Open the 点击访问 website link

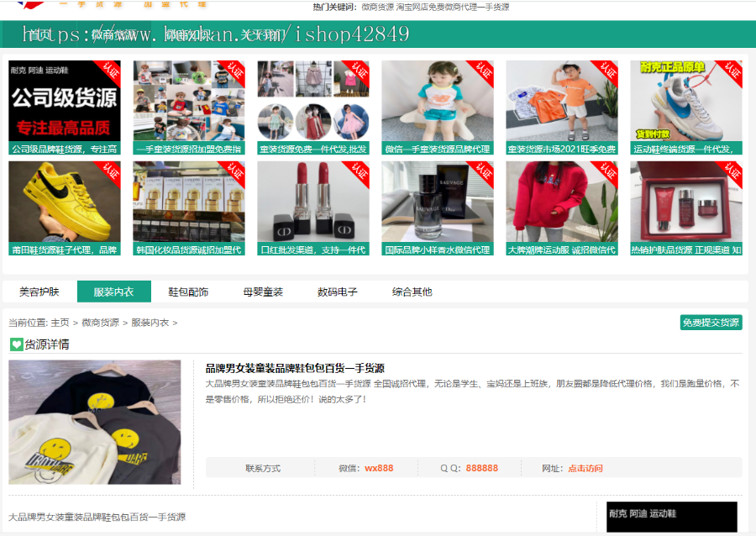(585, 468)
